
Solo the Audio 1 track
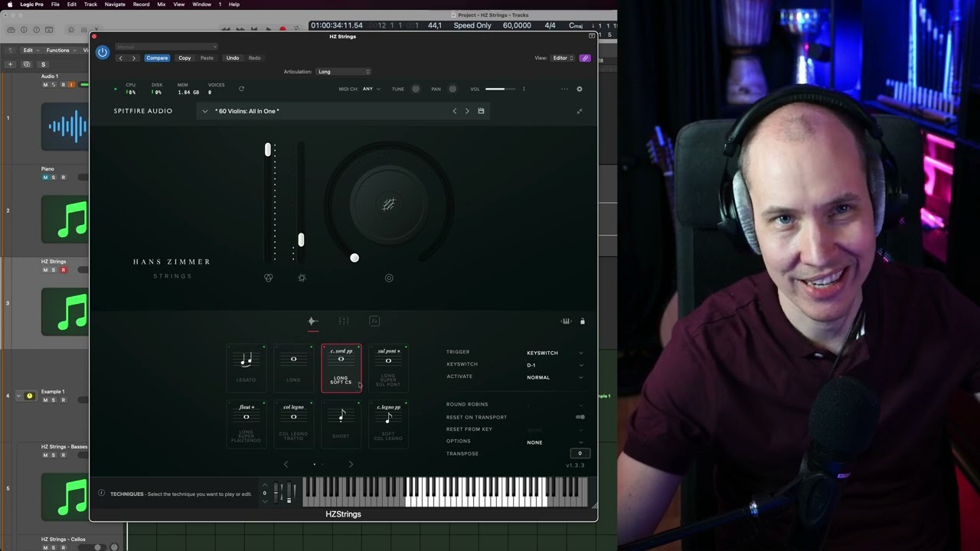point(54,85)
